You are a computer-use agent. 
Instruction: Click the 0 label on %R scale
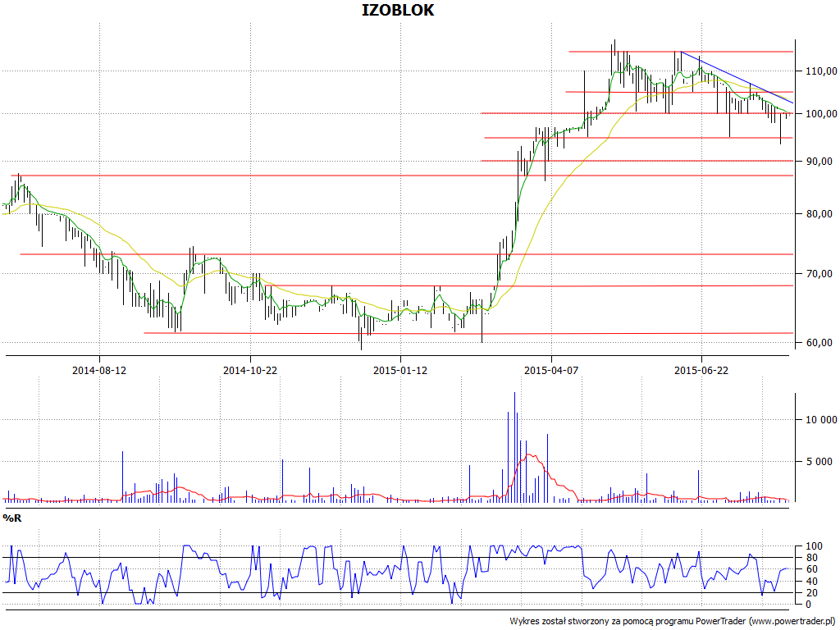808,605
